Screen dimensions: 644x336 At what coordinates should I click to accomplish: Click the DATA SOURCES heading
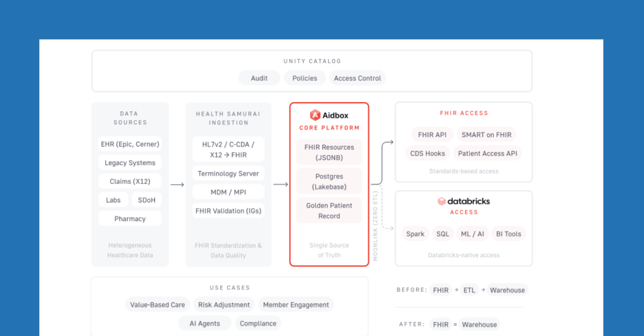(x=130, y=118)
